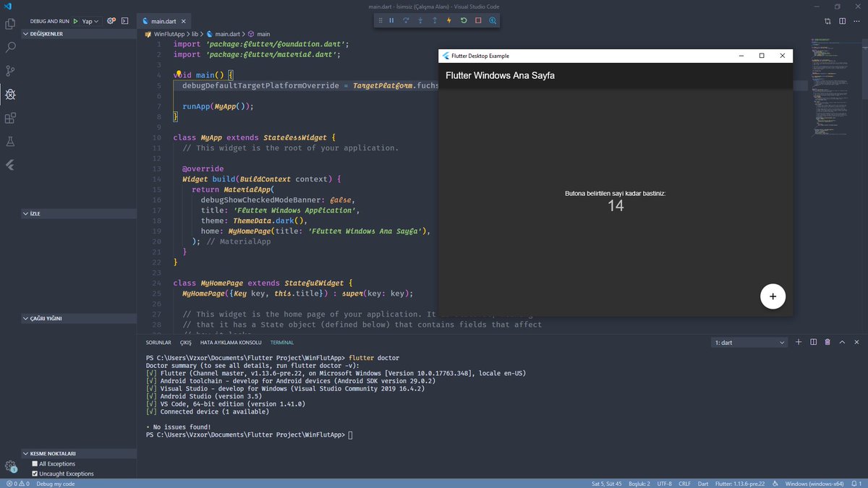Open the Extensions view

[10, 118]
